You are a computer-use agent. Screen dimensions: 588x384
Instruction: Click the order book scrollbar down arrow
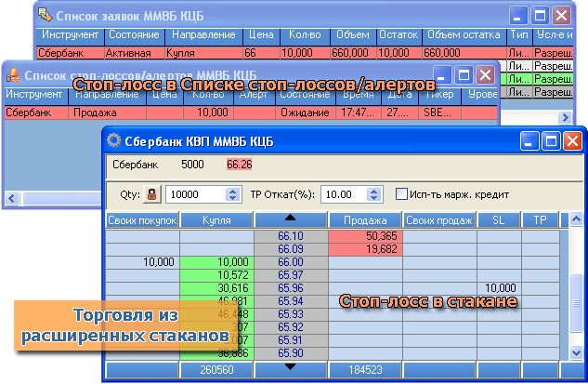[x=576, y=352]
